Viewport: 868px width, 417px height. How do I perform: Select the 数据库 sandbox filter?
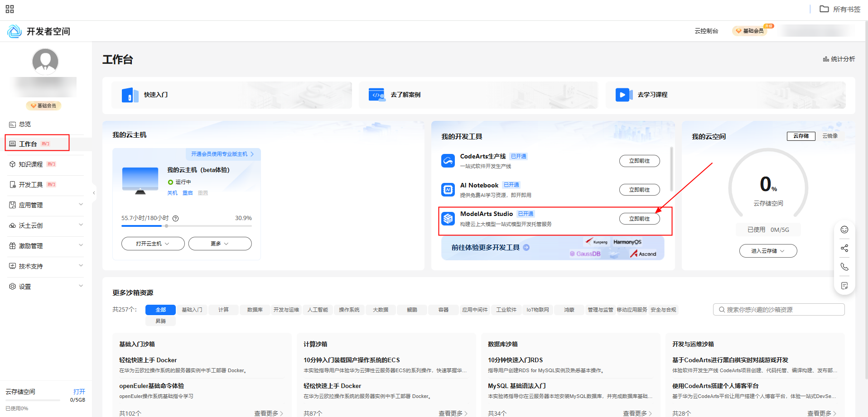pyautogui.click(x=255, y=310)
